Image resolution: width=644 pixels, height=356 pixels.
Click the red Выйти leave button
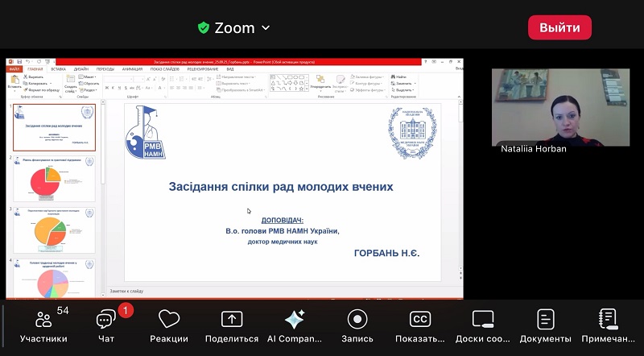tap(559, 27)
